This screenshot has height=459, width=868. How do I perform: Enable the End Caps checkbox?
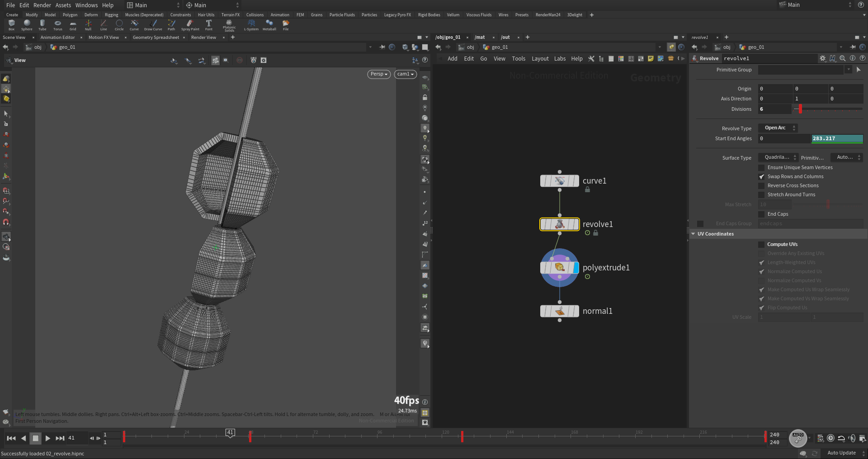coord(762,214)
